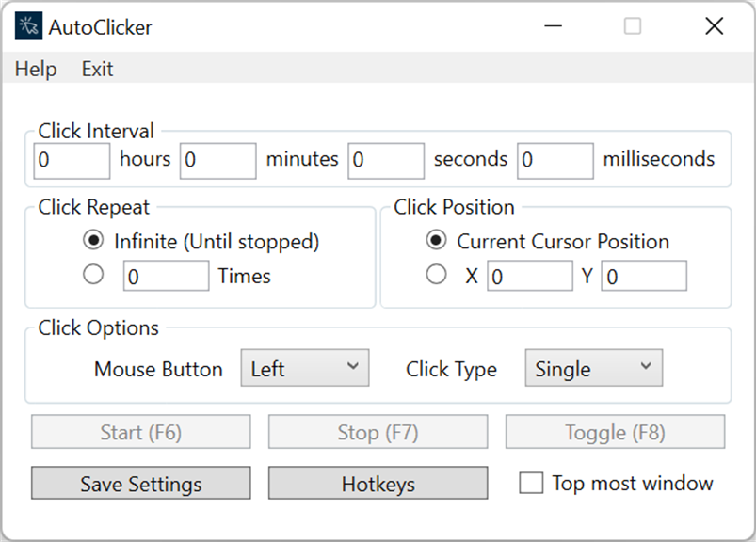Select Infinite (Until stopped) radio button
The width and height of the screenshot is (756, 542).
[x=93, y=242]
